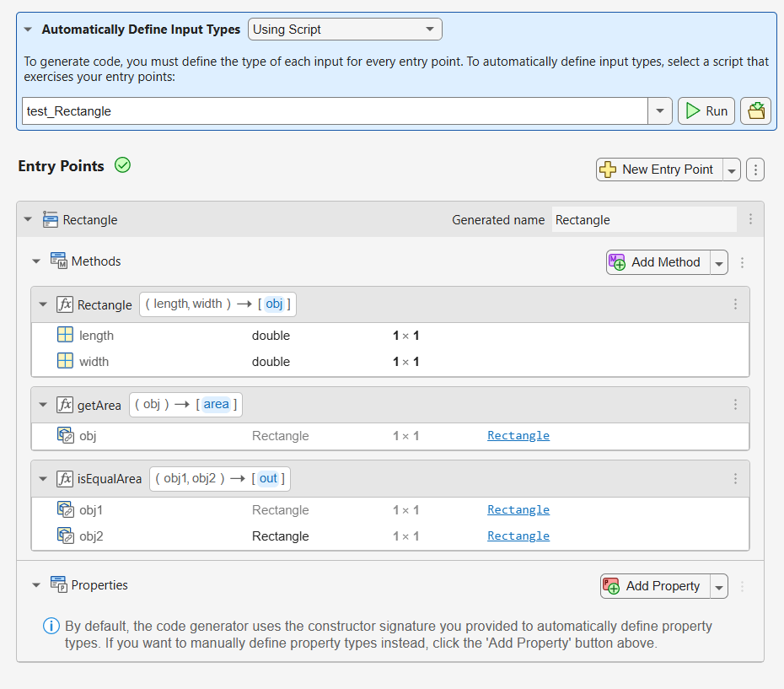Open Rectangle class header options menu
The width and height of the screenshot is (784, 689).
point(750,219)
